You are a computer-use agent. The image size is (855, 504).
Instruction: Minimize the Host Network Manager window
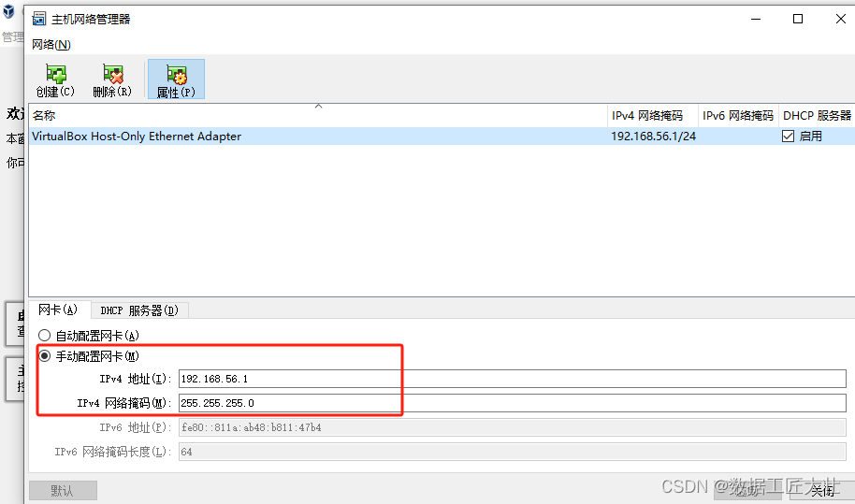756,19
